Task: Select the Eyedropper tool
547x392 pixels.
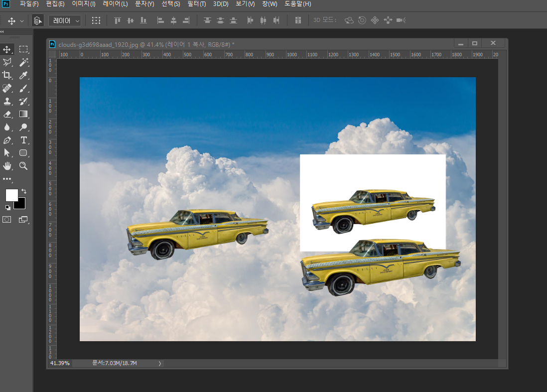Action: point(23,75)
